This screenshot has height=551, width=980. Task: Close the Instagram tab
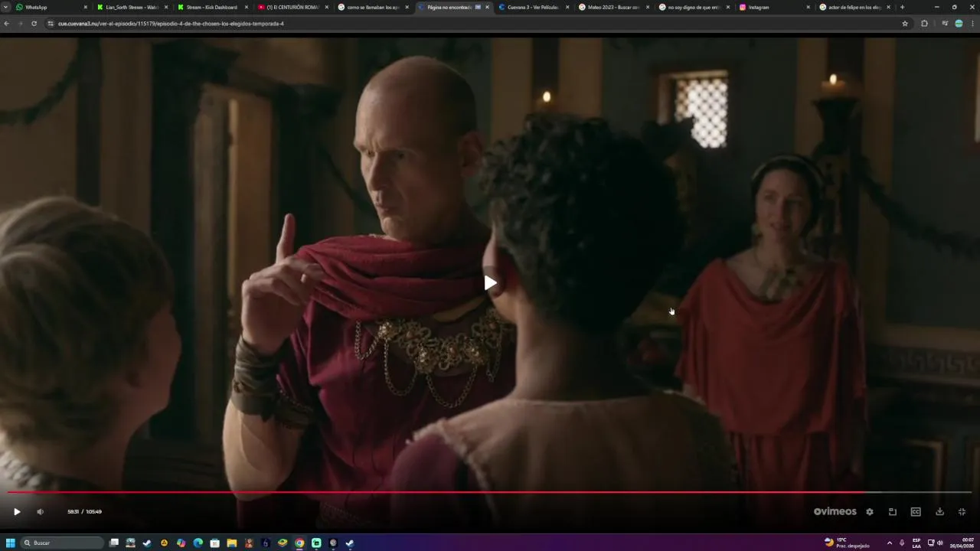pos(808,7)
